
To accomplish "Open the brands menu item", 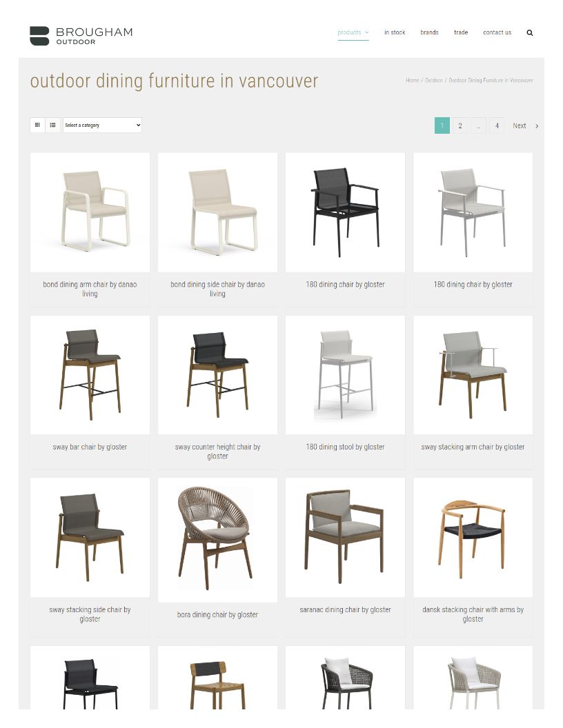I will tap(429, 32).
